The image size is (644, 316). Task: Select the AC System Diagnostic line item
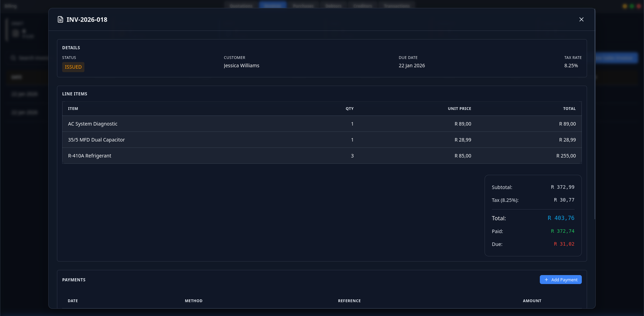[x=322, y=124]
